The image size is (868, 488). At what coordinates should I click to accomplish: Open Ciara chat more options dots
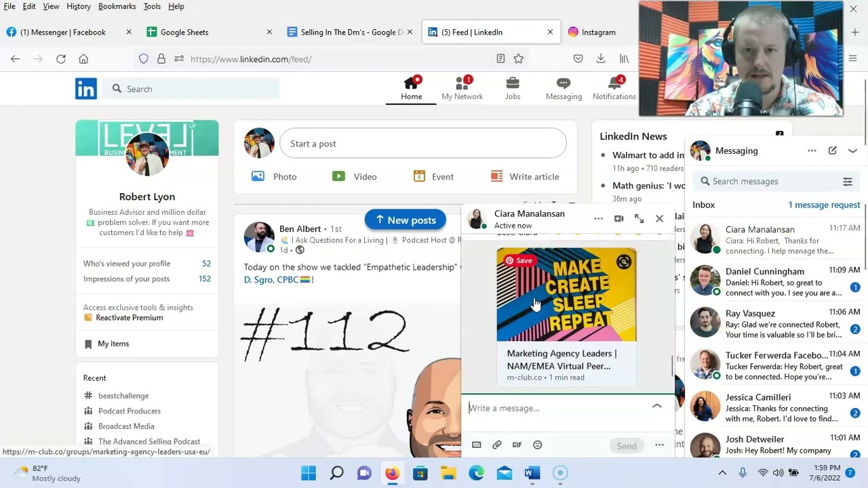click(x=598, y=218)
